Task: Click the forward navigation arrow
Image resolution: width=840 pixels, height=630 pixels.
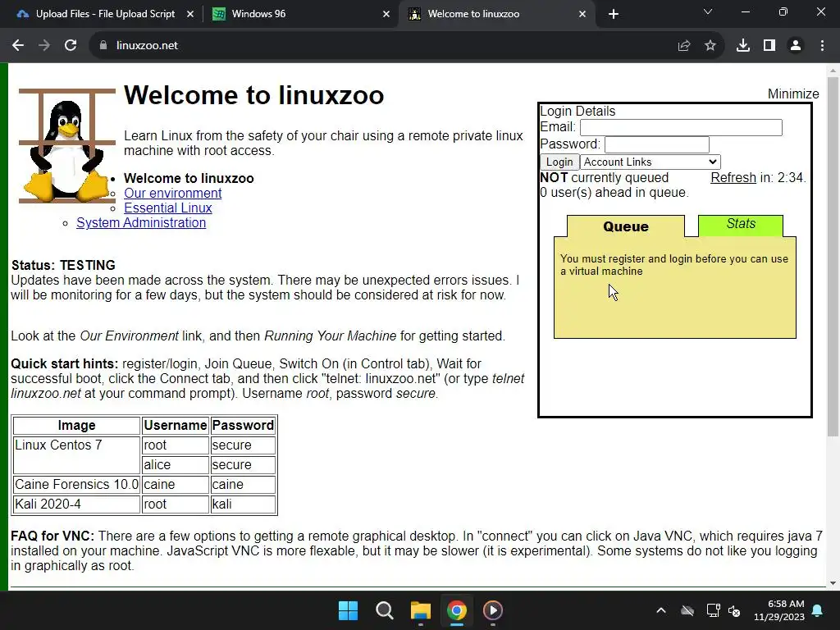Action: click(44, 46)
